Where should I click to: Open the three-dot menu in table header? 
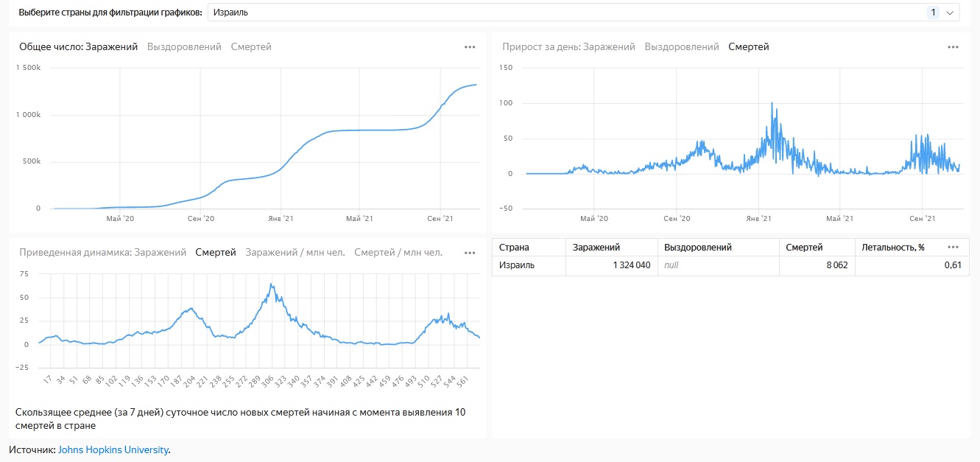pyautogui.click(x=953, y=248)
